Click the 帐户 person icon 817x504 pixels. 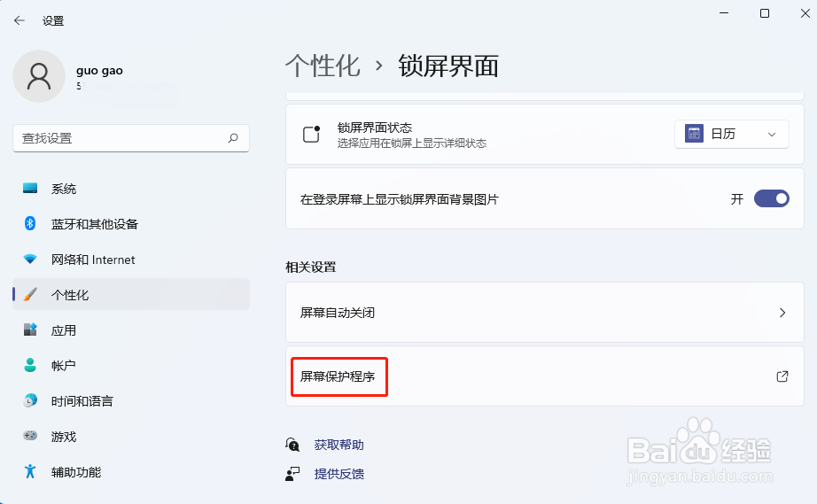(x=30, y=365)
